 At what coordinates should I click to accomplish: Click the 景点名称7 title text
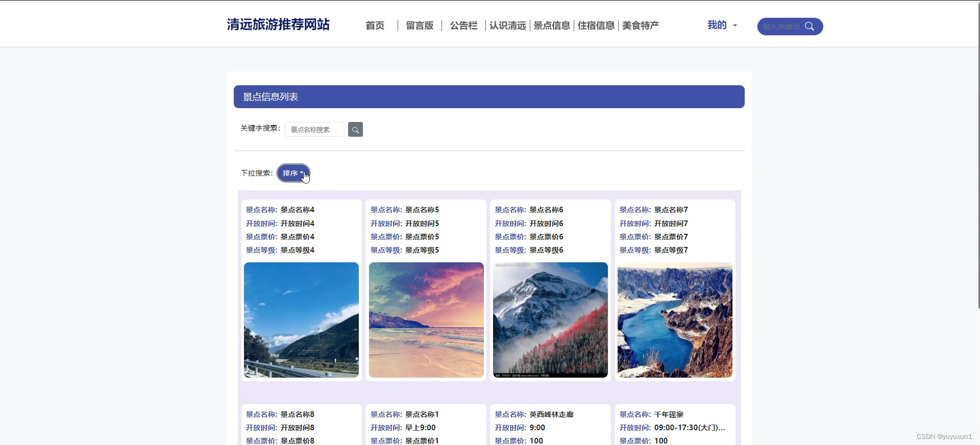671,210
